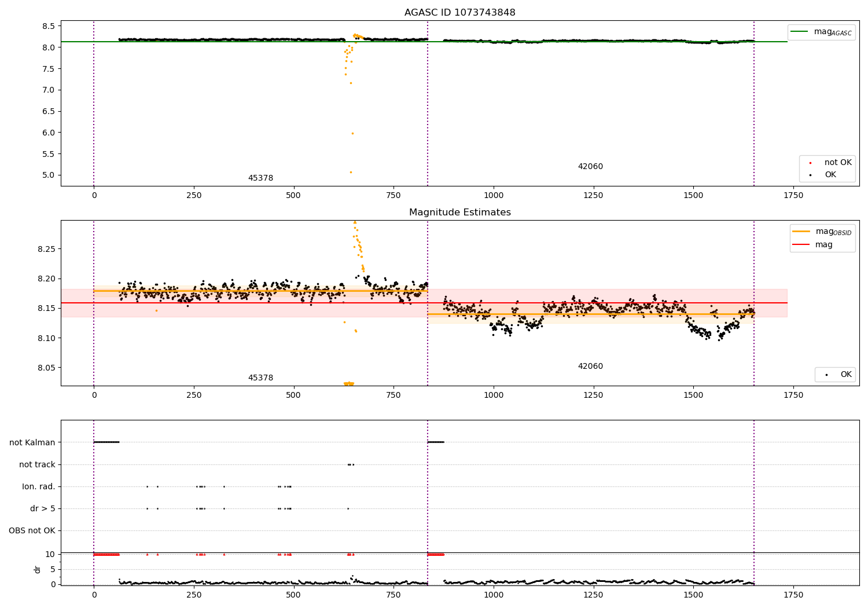Click the rotated "dr" axis label

coord(38,569)
